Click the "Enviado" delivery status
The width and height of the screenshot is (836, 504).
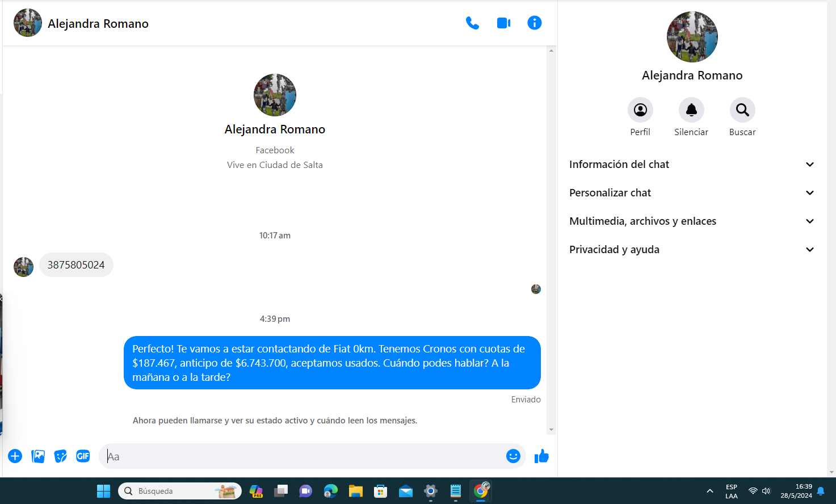click(x=526, y=400)
